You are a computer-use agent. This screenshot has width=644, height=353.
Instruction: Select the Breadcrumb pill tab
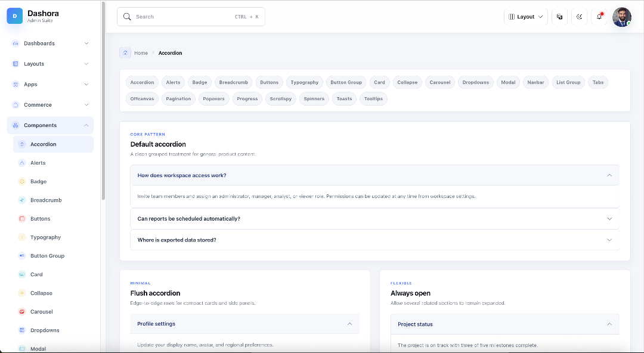tap(233, 82)
